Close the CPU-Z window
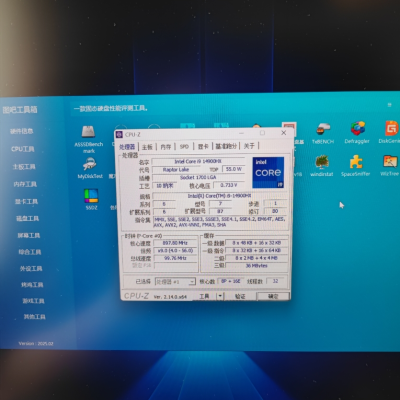400x400 pixels. coord(283,133)
